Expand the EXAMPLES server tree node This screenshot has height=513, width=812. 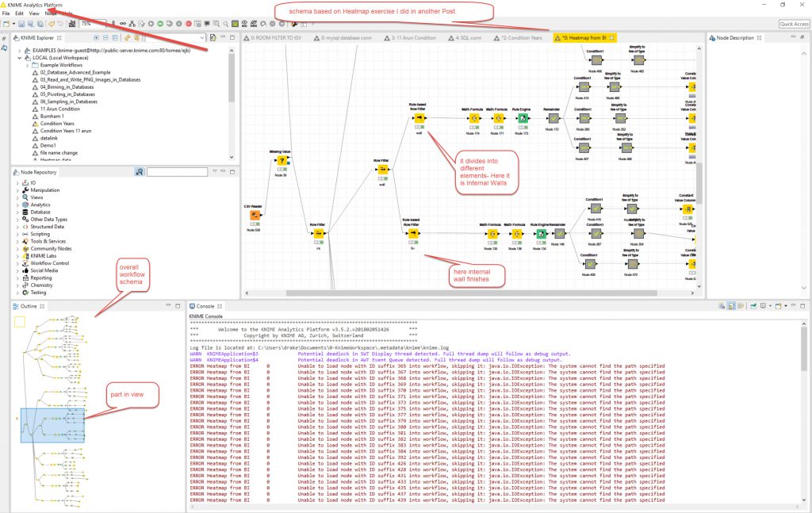click(19, 51)
